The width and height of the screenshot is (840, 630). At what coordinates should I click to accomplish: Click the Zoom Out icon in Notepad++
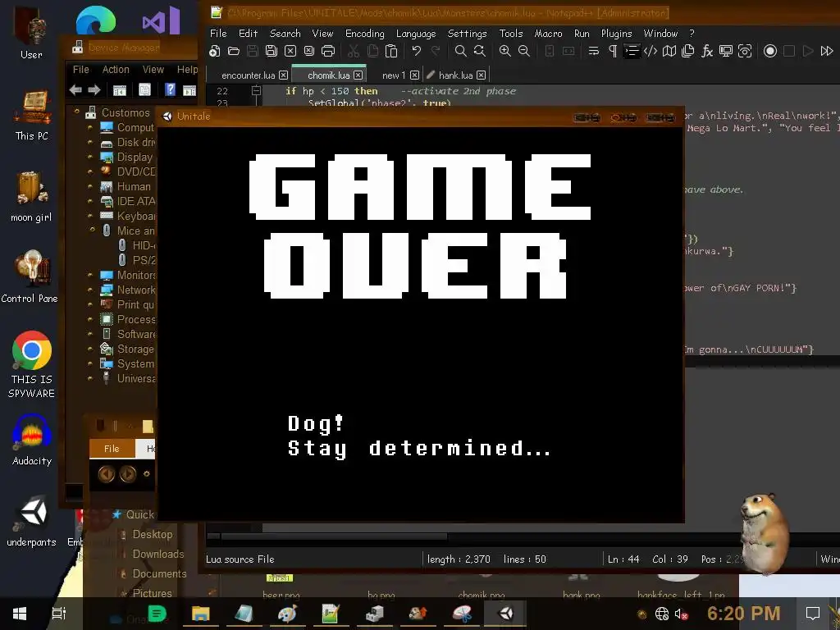tap(524, 51)
